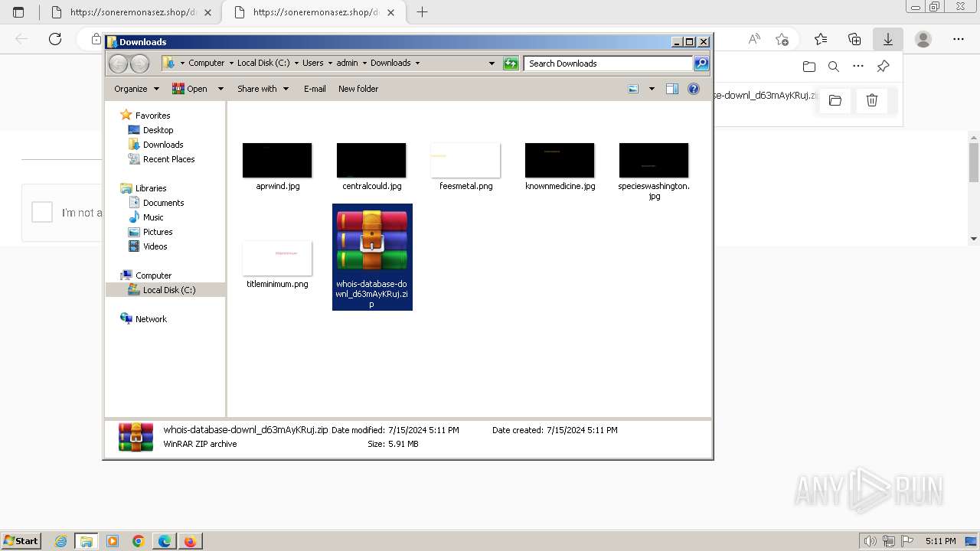Show the preview pane
980x551 pixels.
672,89
